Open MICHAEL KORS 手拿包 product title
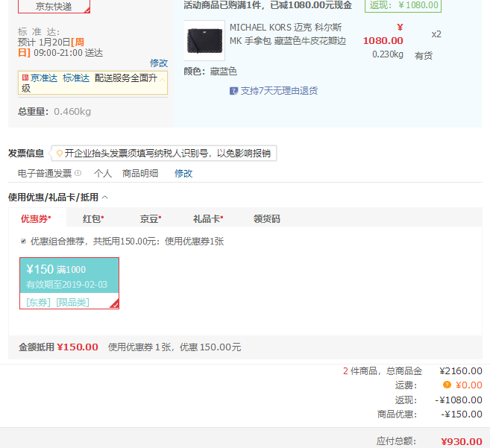 pyautogui.click(x=288, y=34)
